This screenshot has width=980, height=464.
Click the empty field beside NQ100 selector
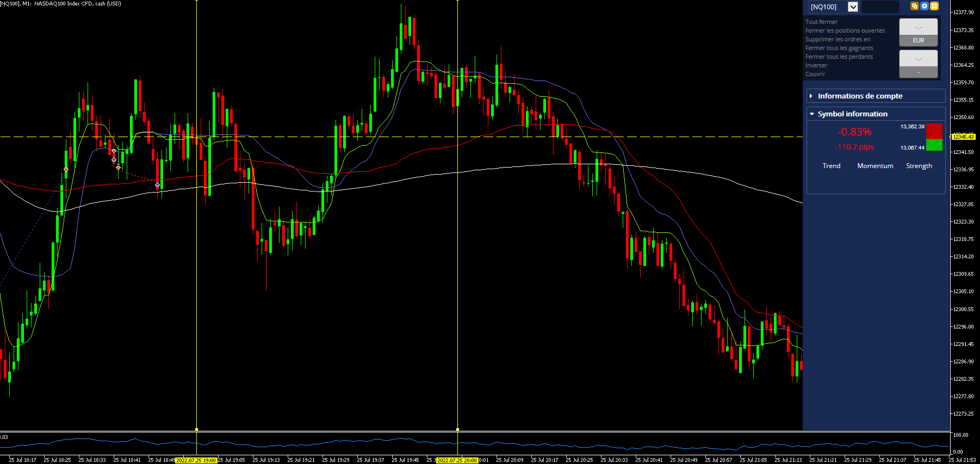click(x=880, y=7)
